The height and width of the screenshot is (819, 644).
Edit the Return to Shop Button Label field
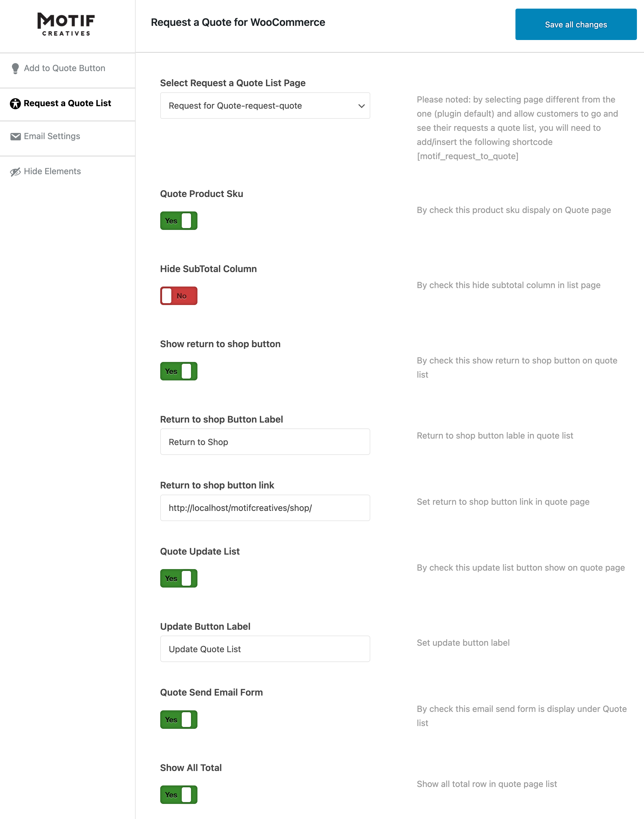(265, 441)
